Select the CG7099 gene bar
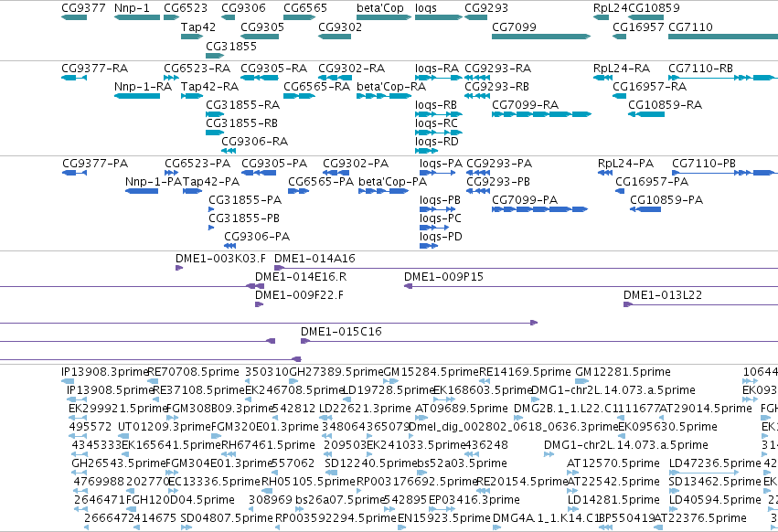Viewport: 778px width, 532px height. pyautogui.click(x=541, y=37)
